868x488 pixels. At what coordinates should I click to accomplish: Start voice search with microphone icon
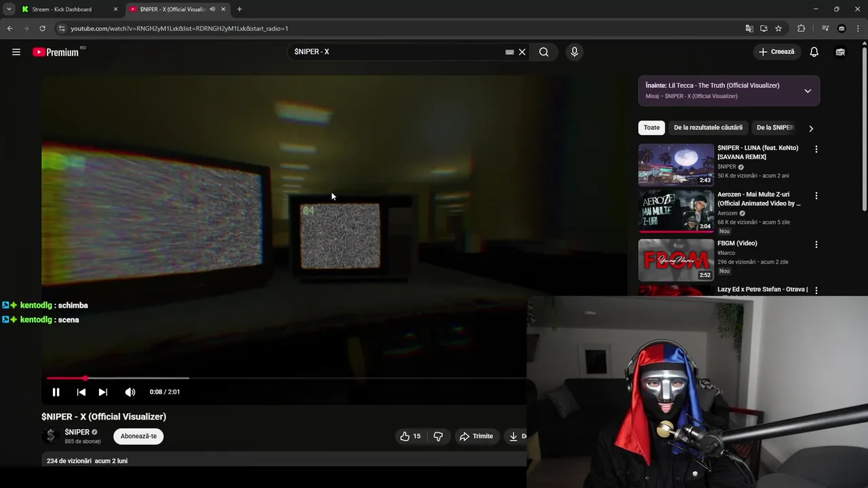click(x=574, y=52)
